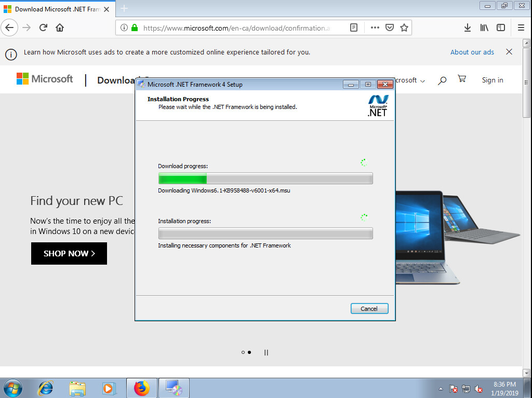Switch to the .NET setup taskbar item
Screen dimensions: 532x398
click(174, 388)
